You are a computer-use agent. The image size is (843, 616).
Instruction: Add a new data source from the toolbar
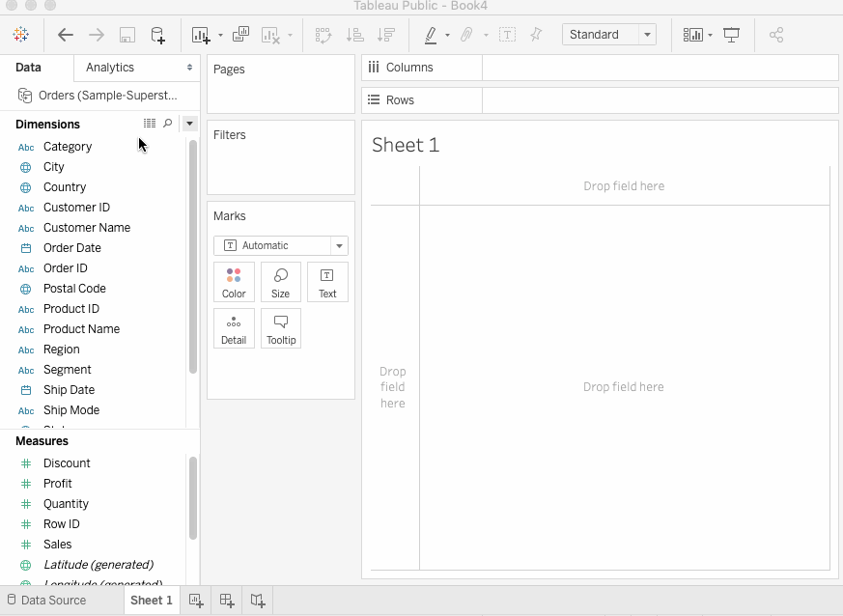[157, 35]
